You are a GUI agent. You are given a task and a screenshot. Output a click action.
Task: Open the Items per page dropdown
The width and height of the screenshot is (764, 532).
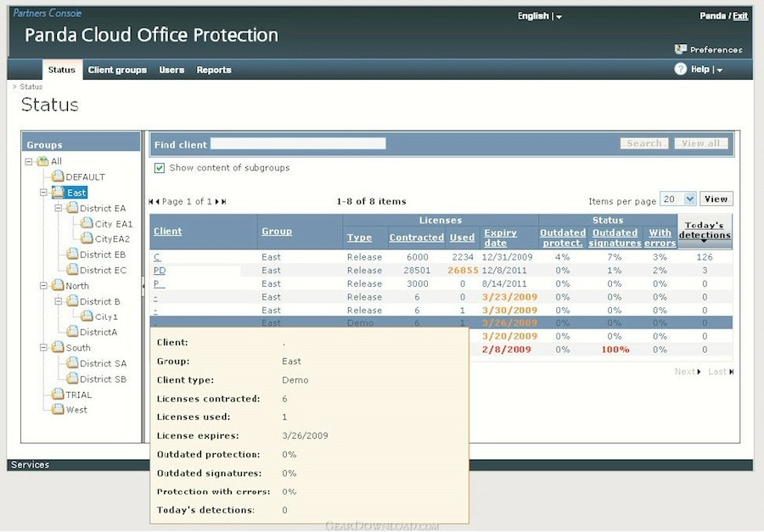pos(689,199)
